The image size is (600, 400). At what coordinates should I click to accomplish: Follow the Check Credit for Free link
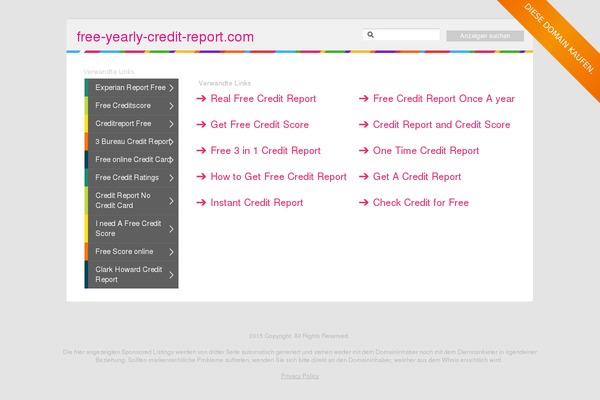tap(421, 203)
